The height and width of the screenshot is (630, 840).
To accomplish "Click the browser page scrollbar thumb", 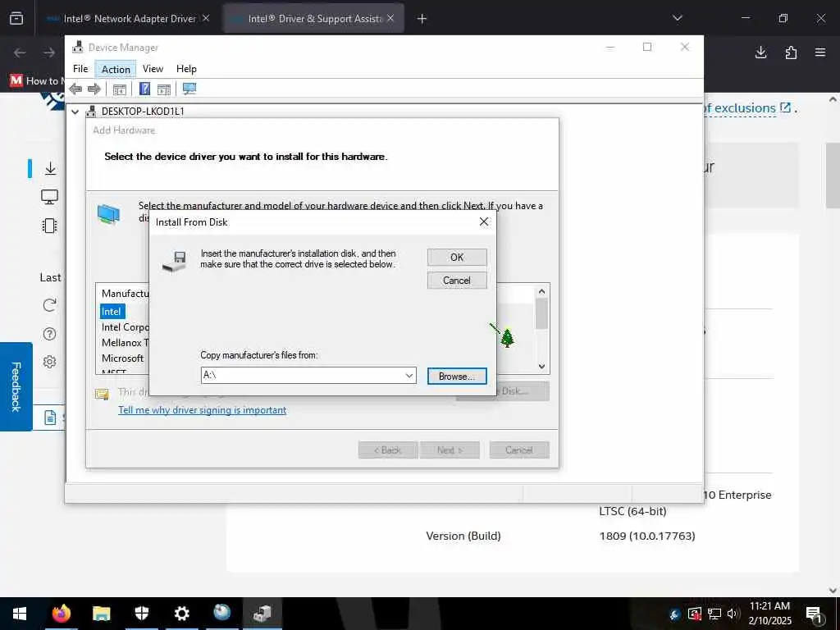I will (x=833, y=176).
